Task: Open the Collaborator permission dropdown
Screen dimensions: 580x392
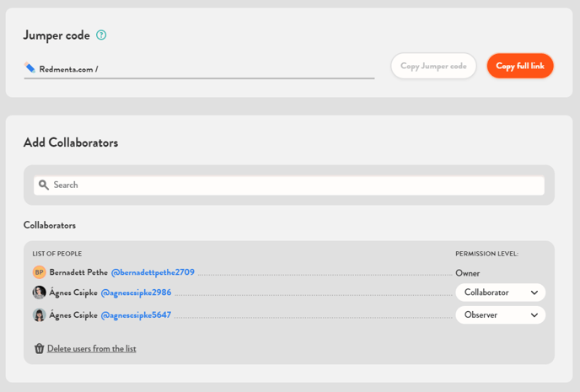Action: (x=500, y=293)
